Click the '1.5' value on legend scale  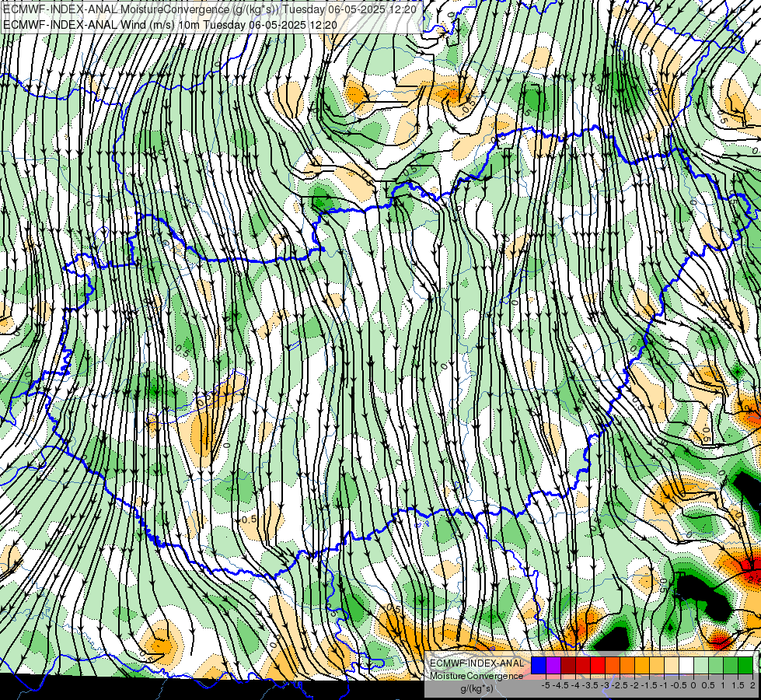tap(738, 685)
